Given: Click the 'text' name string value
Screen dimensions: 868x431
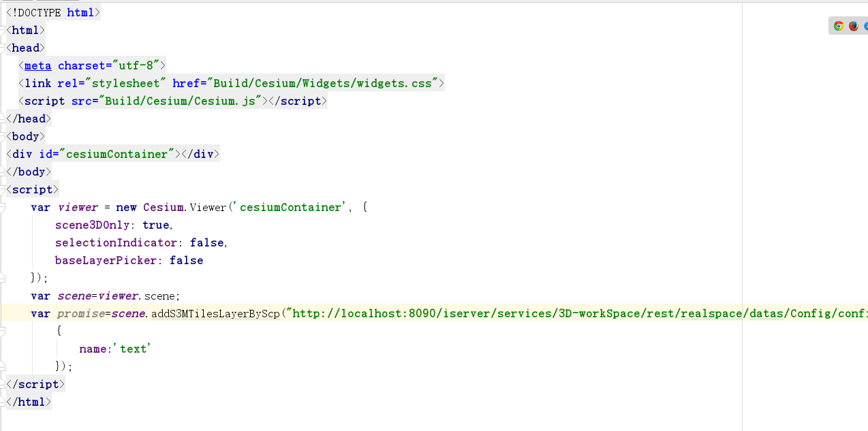Looking at the screenshot, I should tap(135, 349).
